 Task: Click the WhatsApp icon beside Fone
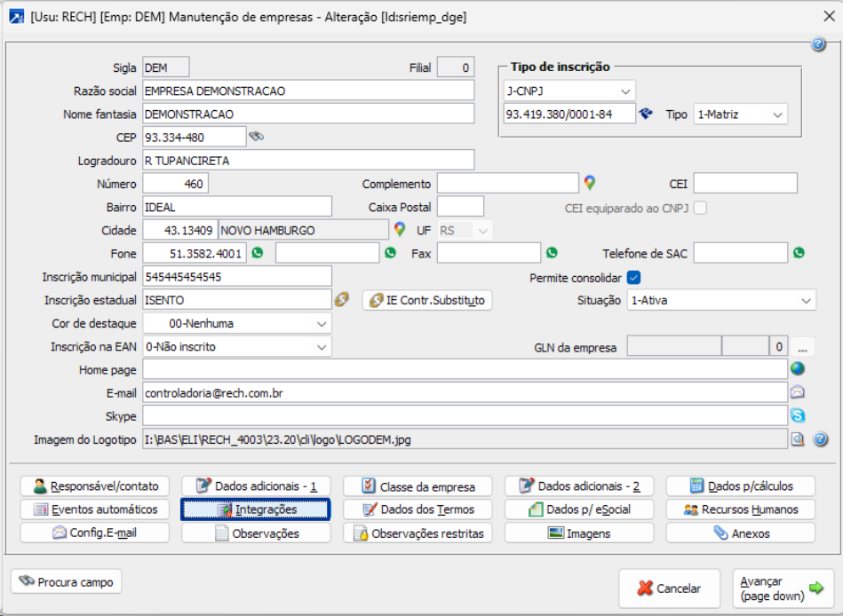tap(258, 253)
